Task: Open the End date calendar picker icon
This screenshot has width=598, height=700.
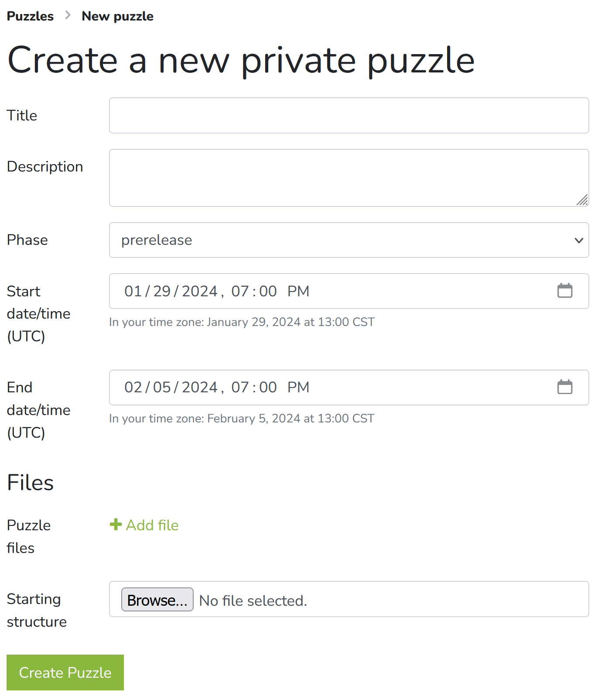Action: pos(564,387)
